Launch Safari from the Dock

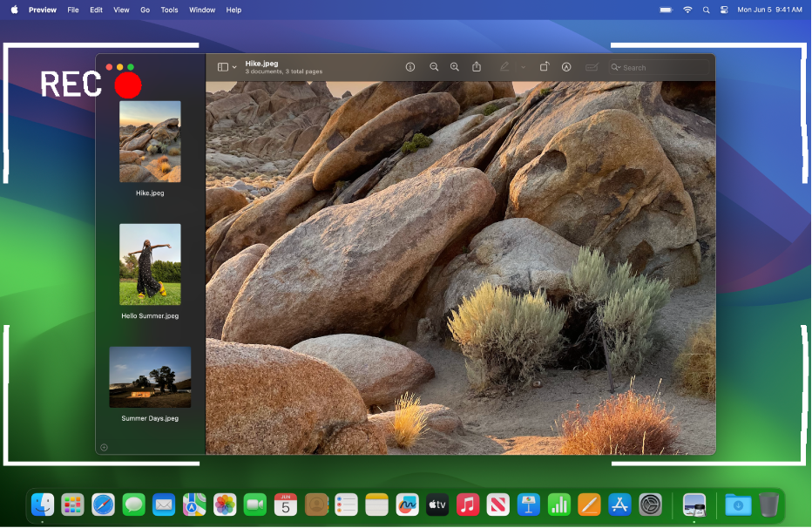click(x=103, y=505)
